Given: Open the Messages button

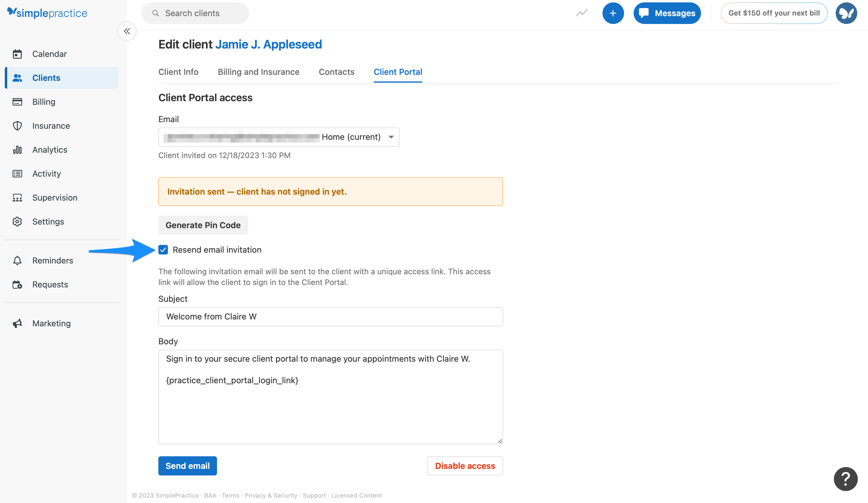Looking at the screenshot, I should 667,13.
